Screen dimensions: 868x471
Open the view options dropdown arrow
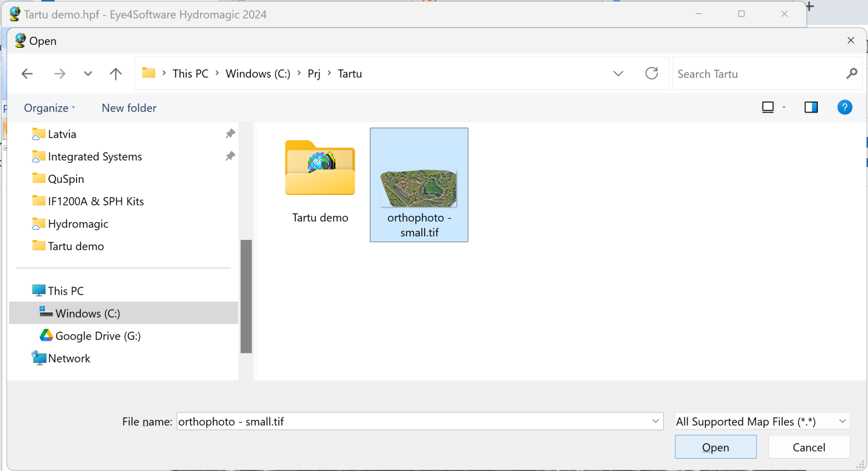click(784, 107)
